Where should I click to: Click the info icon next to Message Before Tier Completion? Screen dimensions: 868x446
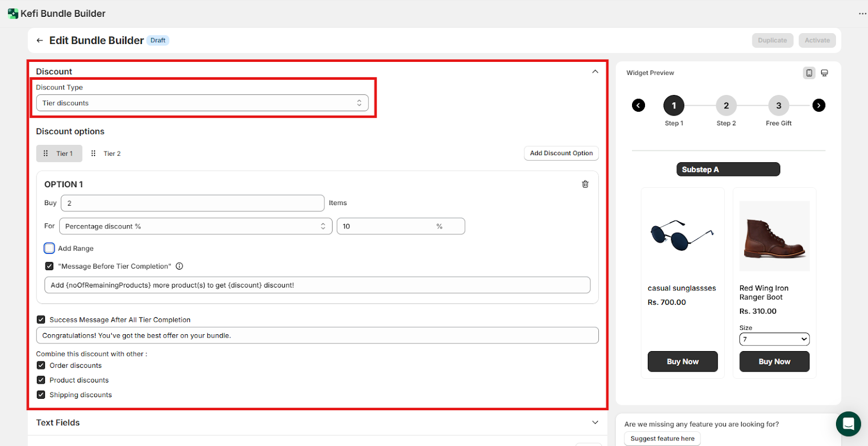point(180,266)
